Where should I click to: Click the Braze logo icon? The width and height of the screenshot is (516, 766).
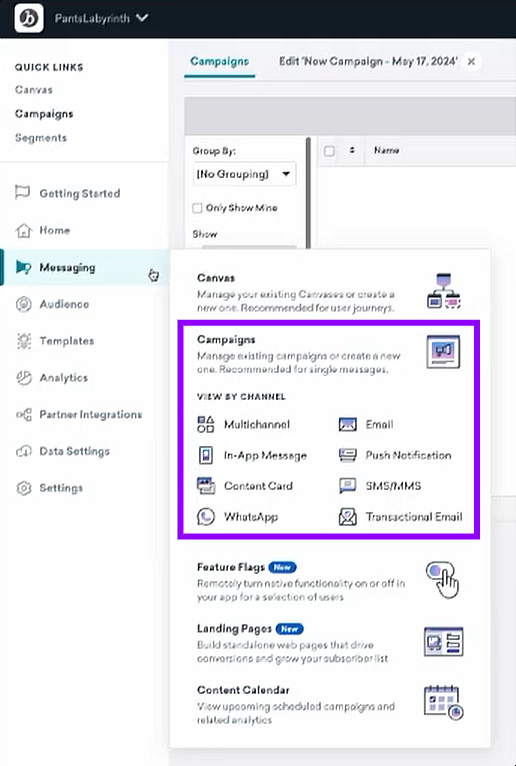29,18
